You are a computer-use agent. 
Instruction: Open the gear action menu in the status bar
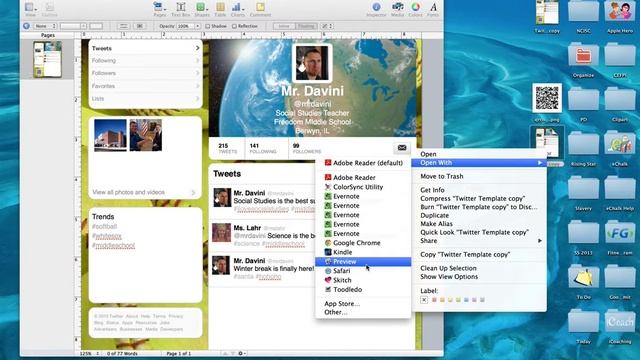click(241, 353)
